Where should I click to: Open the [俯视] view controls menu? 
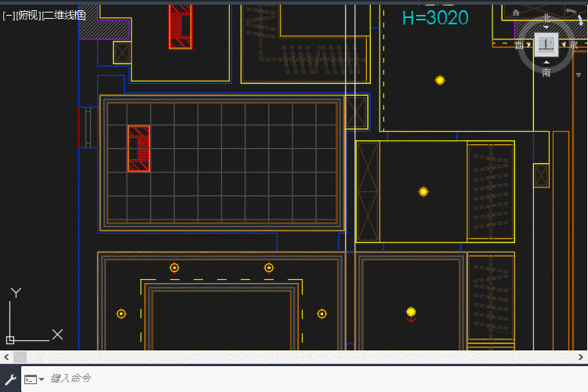point(28,16)
